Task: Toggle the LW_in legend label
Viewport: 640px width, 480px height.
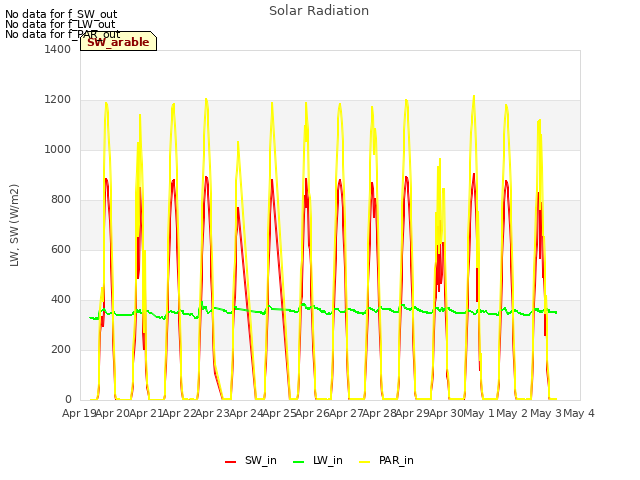Action: [328, 460]
